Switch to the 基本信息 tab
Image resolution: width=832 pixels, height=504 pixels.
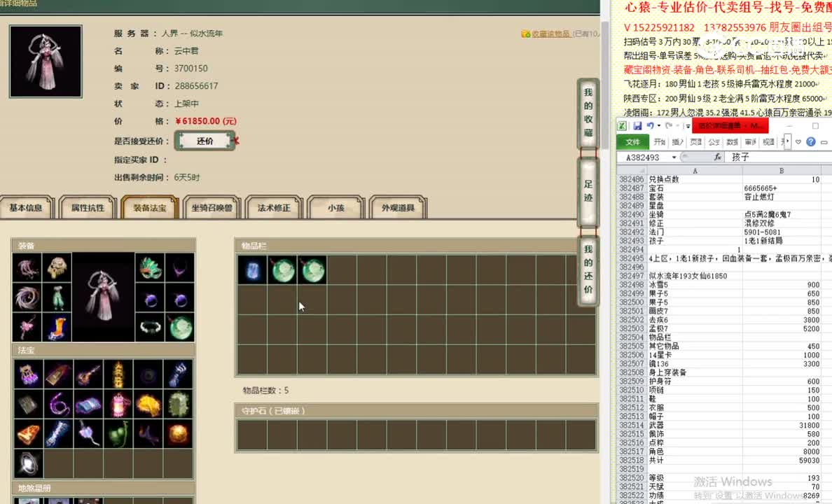(x=25, y=208)
